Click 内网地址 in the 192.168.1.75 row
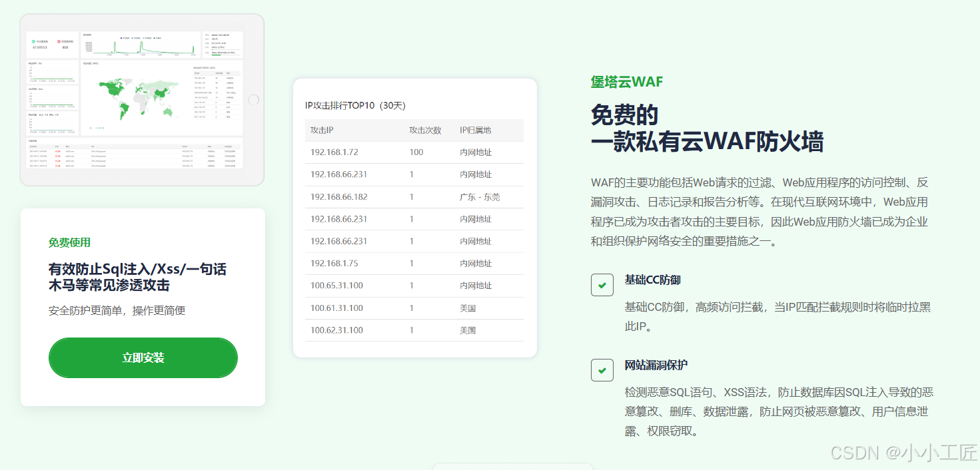The width and height of the screenshot is (980, 470). [476, 264]
